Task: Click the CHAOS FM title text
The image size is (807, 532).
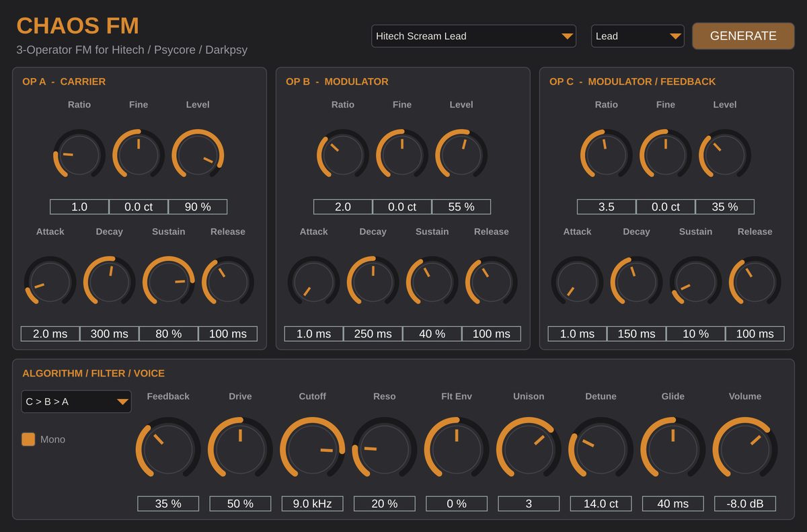Action: (x=77, y=26)
